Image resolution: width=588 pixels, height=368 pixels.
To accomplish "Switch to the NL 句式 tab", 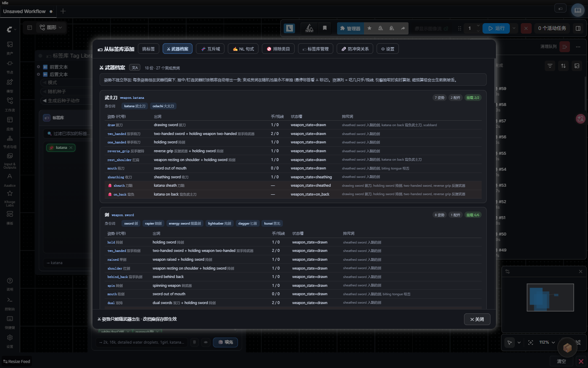I will [243, 49].
